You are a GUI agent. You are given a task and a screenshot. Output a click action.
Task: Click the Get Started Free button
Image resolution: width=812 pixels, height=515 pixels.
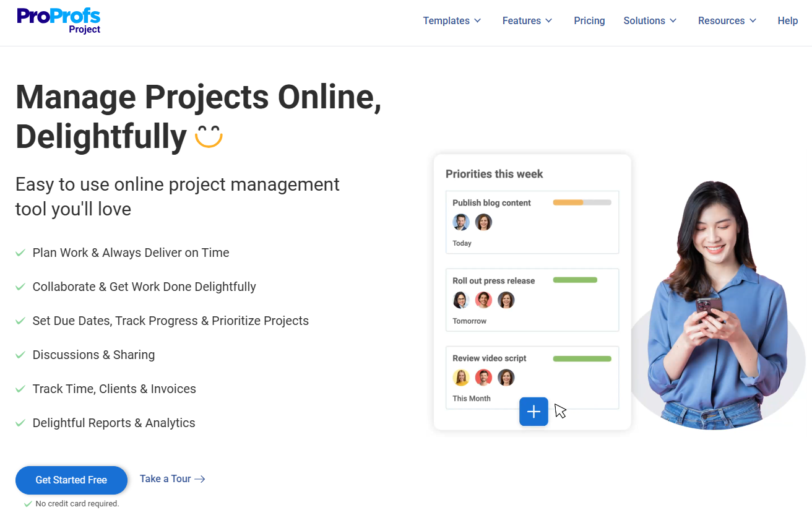pyautogui.click(x=71, y=480)
